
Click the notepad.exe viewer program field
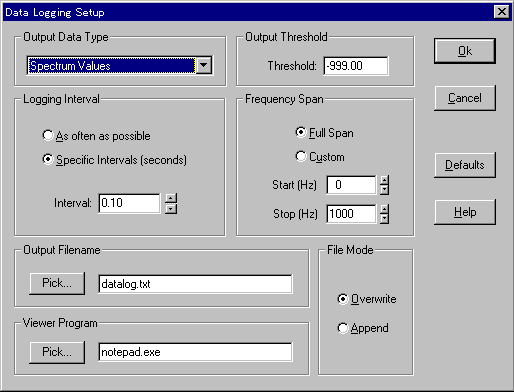(196, 352)
